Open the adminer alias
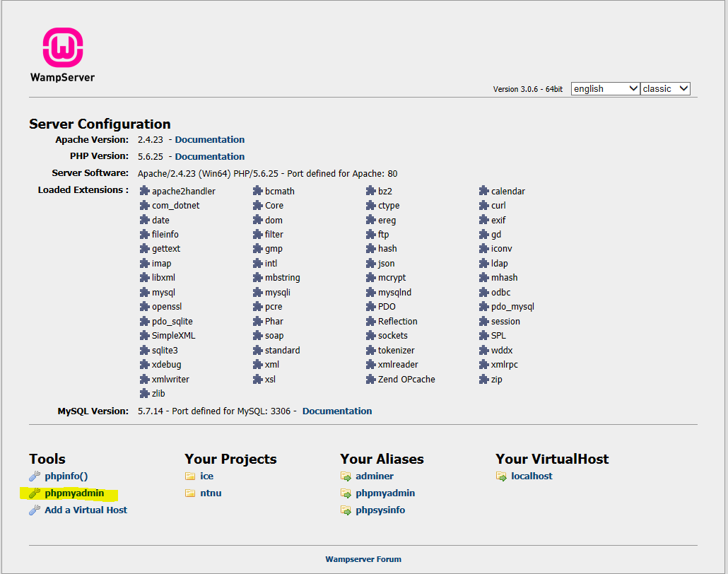Image resolution: width=728 pixels, height=574 pixels. 374,476
